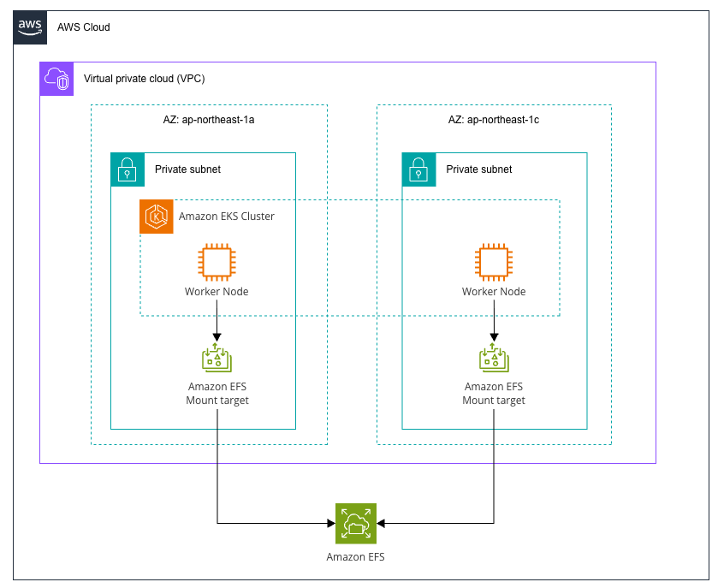Click the Worker Node chip icon in ap-northeast-1c
This screenshot has height=588, width=718.
pos(494,263)
